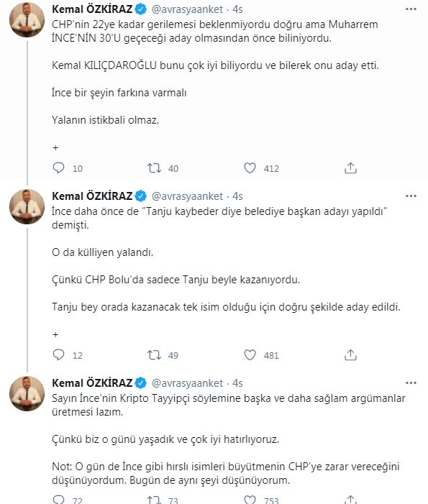Like the tweet with 753 likes
This screenshot has height=504, width=428.
(x=250, y=500)
